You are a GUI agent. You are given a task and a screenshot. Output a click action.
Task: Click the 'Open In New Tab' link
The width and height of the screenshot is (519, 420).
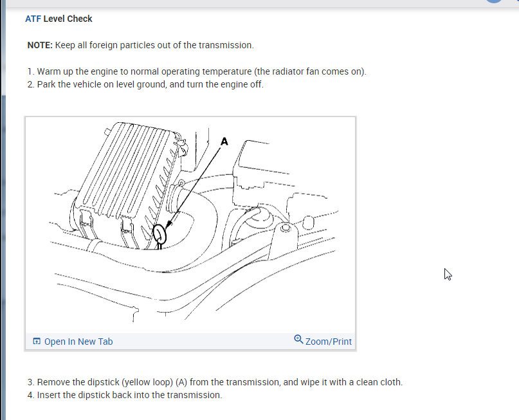[x=78, y=342]
